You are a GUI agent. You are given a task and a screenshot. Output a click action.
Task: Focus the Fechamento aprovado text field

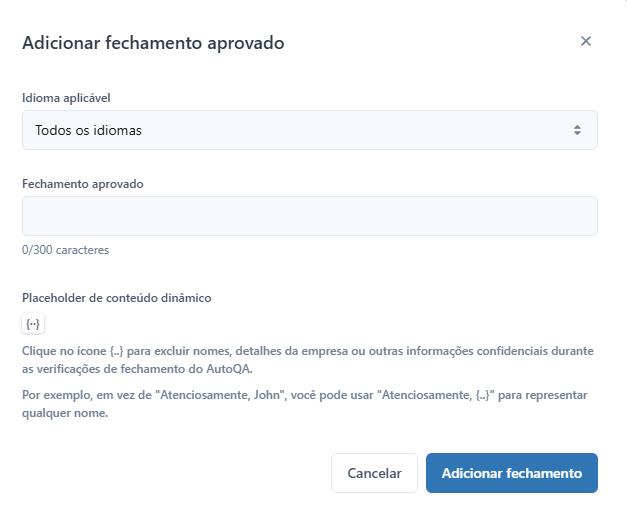(x=310, y=216)
